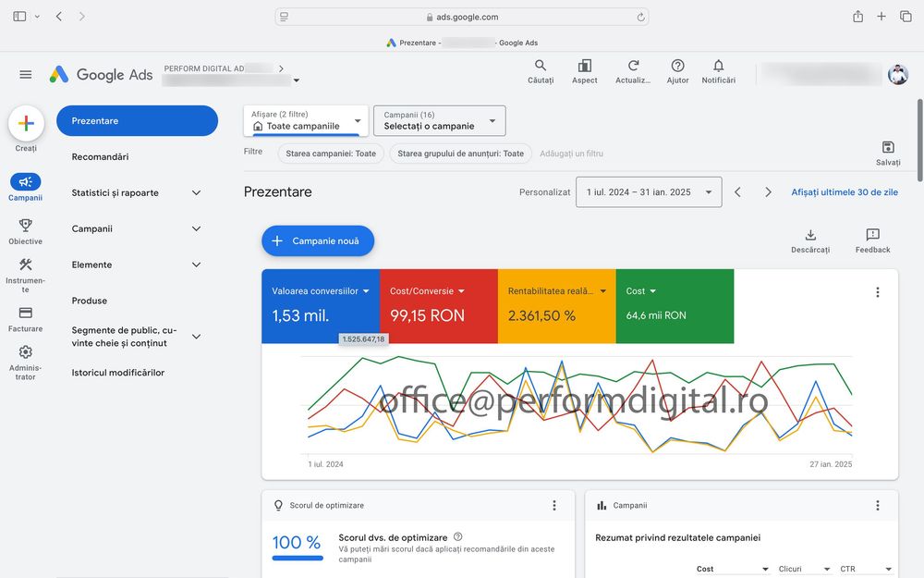Open the account profile avatar
924x578 pixels.
(x=898, y=74)
